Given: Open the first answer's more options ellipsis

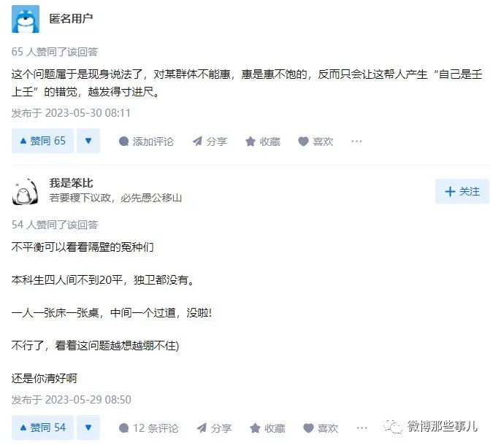Looking at the screenshot, I should click(x=356, y=142).
